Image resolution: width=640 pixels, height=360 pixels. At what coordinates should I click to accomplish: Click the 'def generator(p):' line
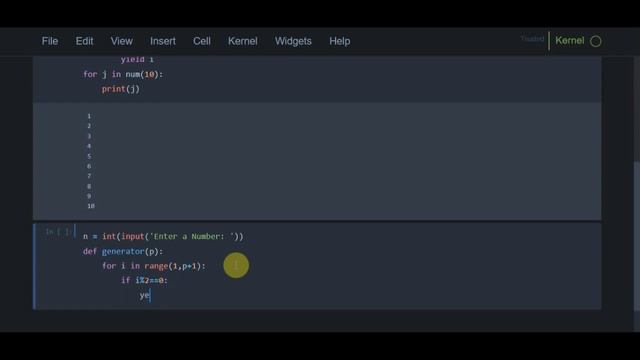click(x=123, y=251)
